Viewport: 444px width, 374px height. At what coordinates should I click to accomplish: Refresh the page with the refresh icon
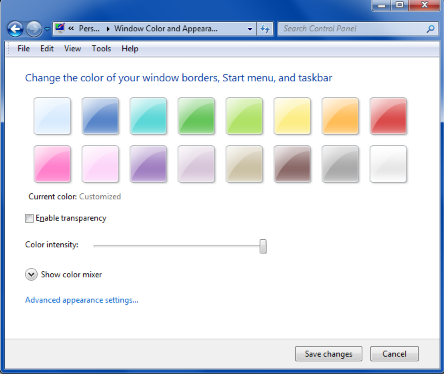click(265, 29)
